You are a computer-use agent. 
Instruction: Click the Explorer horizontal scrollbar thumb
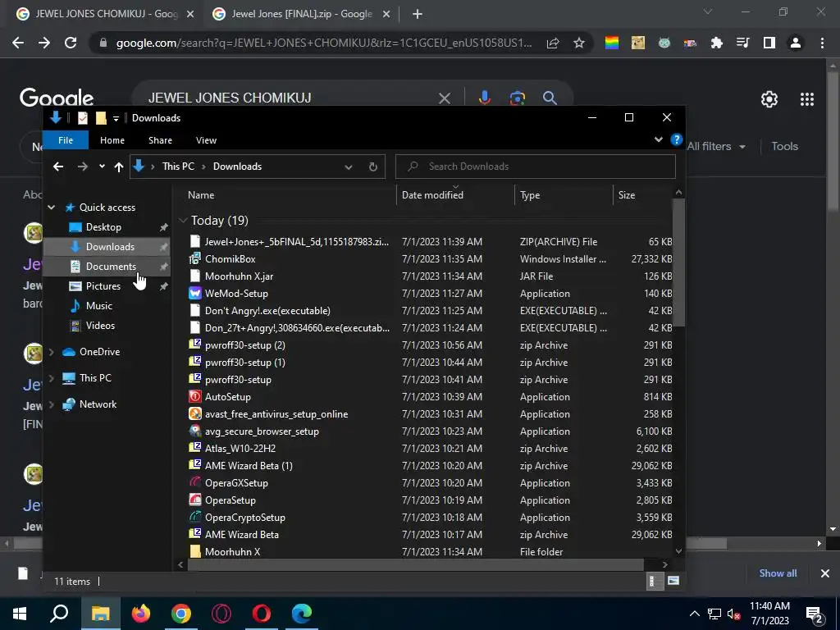416,564
